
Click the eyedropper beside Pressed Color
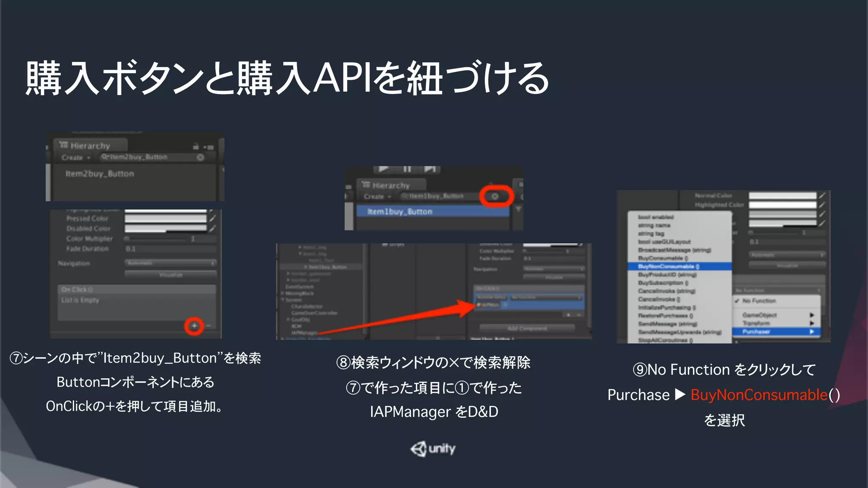[x=212, y=219]
